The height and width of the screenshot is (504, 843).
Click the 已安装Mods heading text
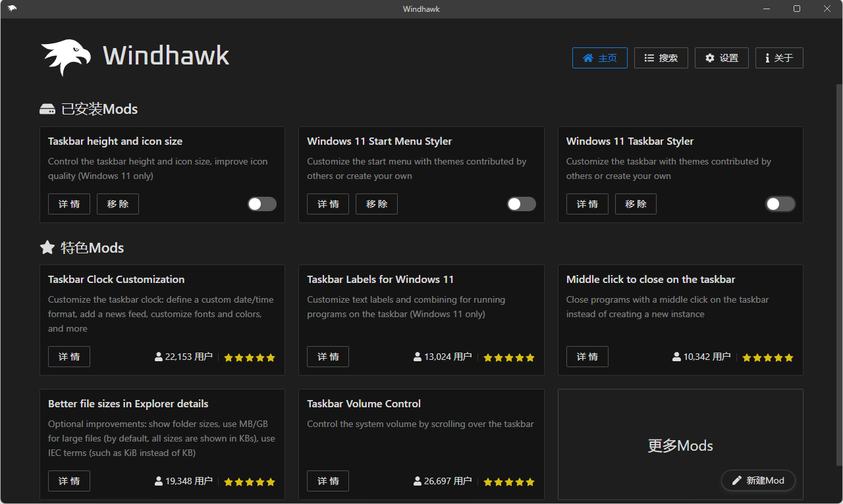click(x=99, y=109)
